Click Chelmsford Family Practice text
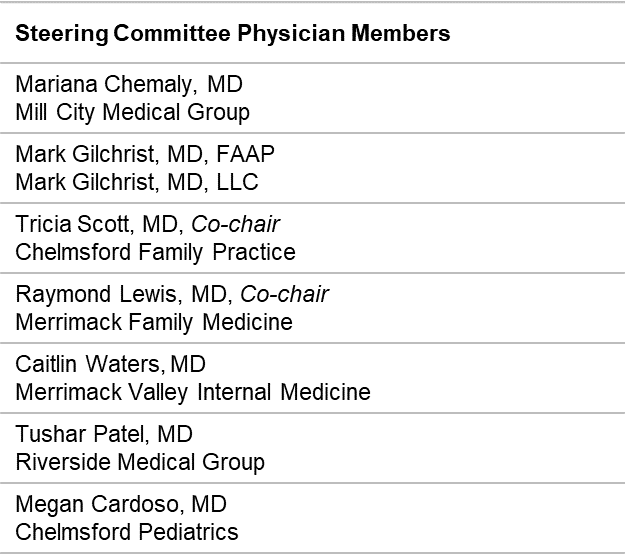 click(x=155, y=253)
